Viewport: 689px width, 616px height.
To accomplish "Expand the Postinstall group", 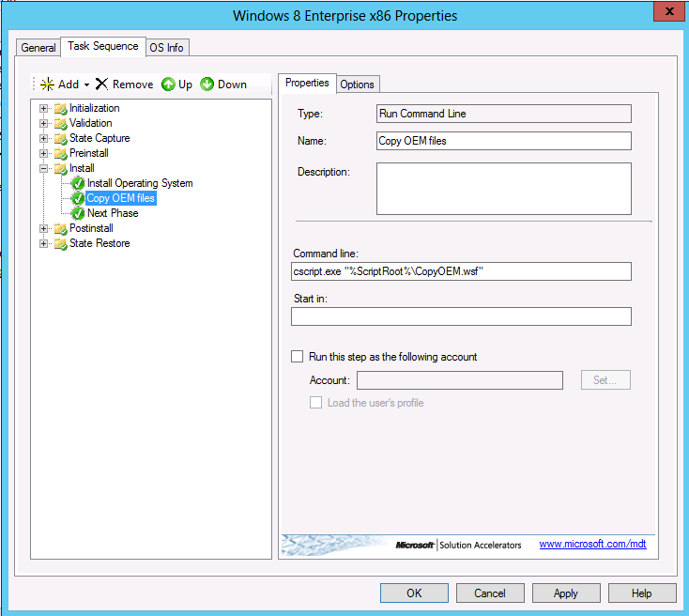I will point(43,228).
